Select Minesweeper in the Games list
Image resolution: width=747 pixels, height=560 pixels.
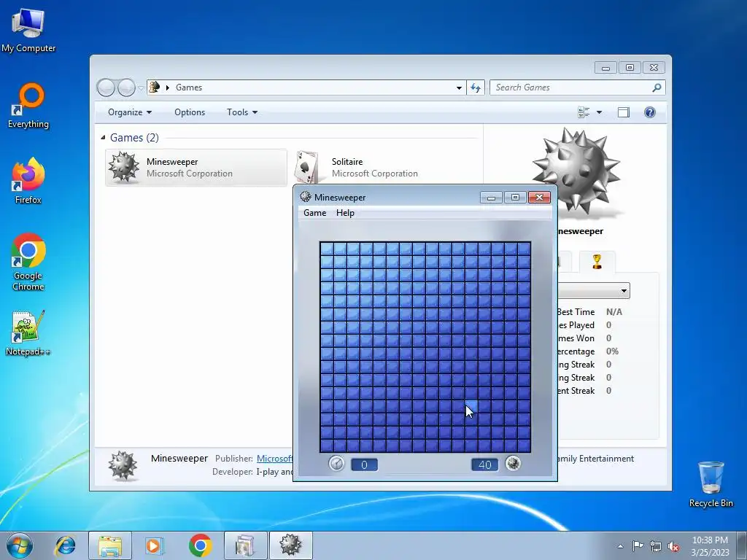coord(196,168)
